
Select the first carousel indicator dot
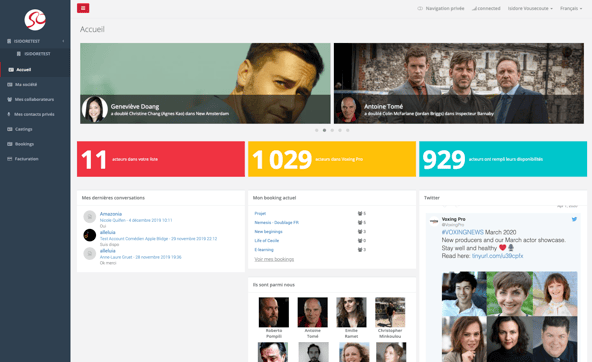click(x=316, y=130)
